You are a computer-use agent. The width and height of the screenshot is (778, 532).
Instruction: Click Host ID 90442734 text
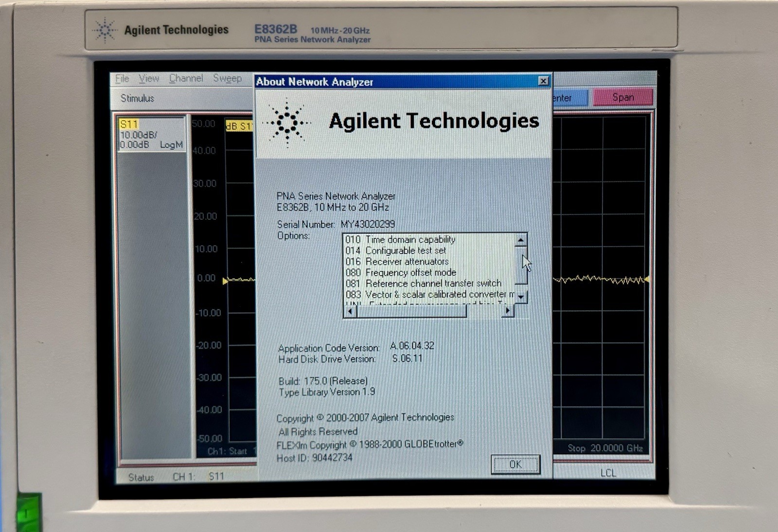click(x=314, y=458)
